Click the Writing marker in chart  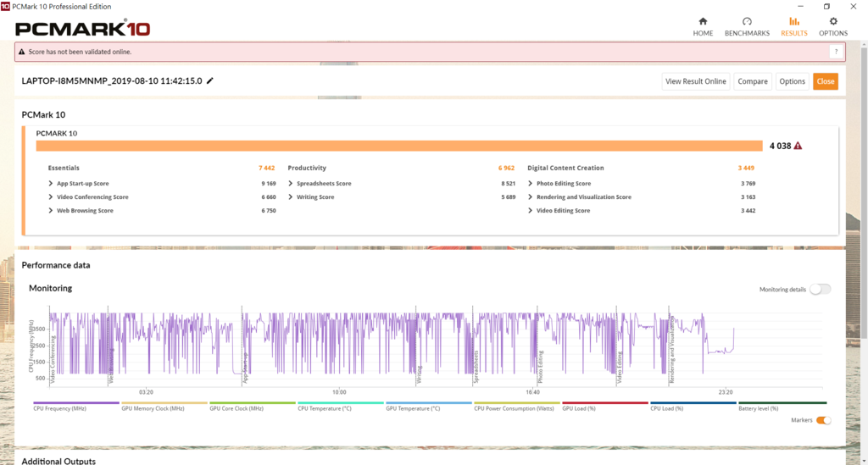pyautogui.click(x=420, y=375)
